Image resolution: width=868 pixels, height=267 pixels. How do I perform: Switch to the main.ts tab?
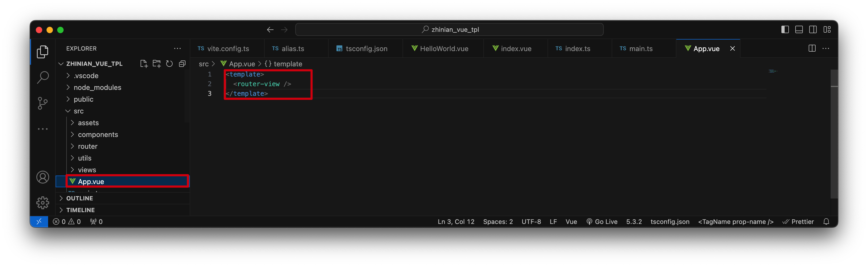pos(644,48)
